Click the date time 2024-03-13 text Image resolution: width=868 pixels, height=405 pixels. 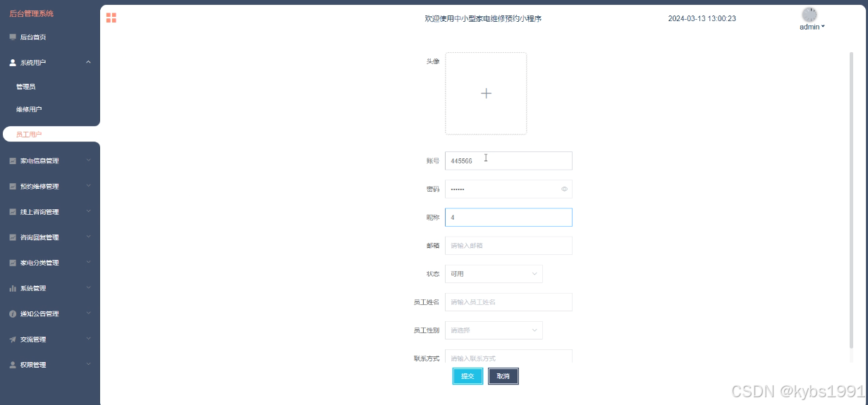coord(702,18)
